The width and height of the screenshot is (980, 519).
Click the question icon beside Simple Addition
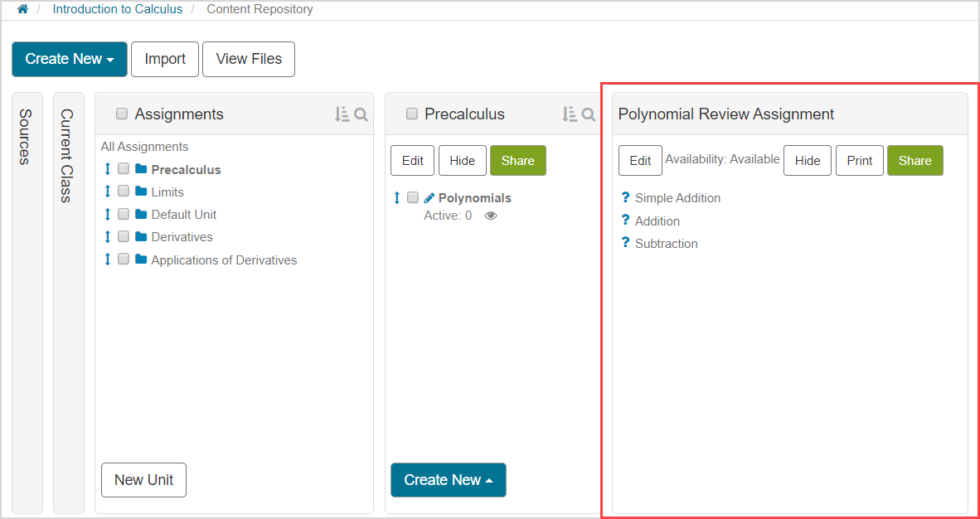pos(626,198)
